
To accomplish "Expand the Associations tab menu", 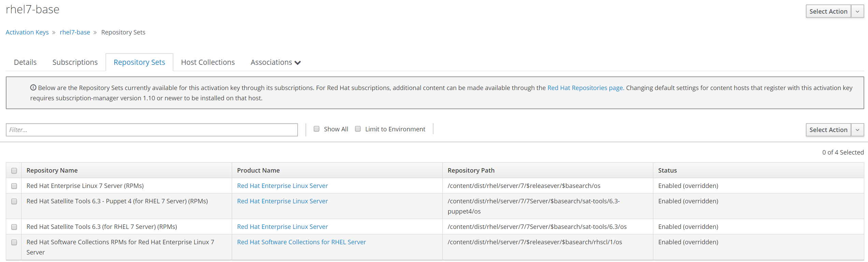I will click(275, 62).
